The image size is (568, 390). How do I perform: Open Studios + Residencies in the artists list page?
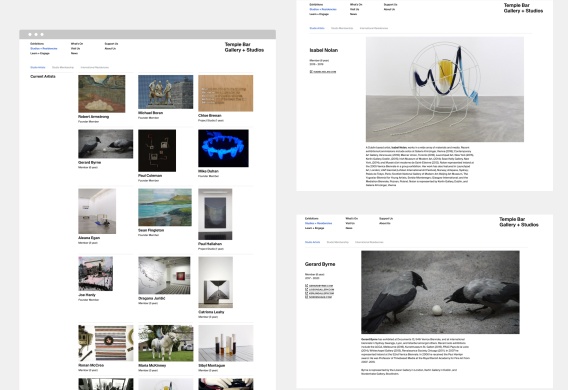click(44, 49)
